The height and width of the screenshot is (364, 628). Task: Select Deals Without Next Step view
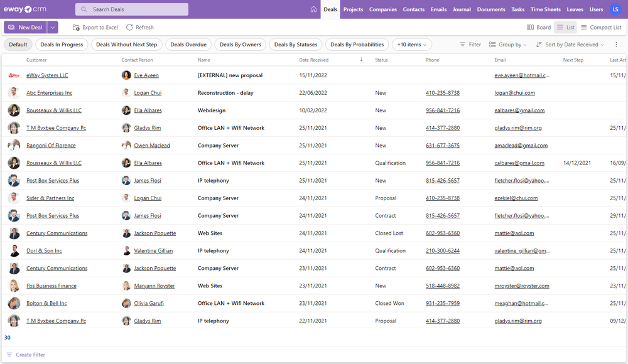pyautogui.click(x=127, y=45)
